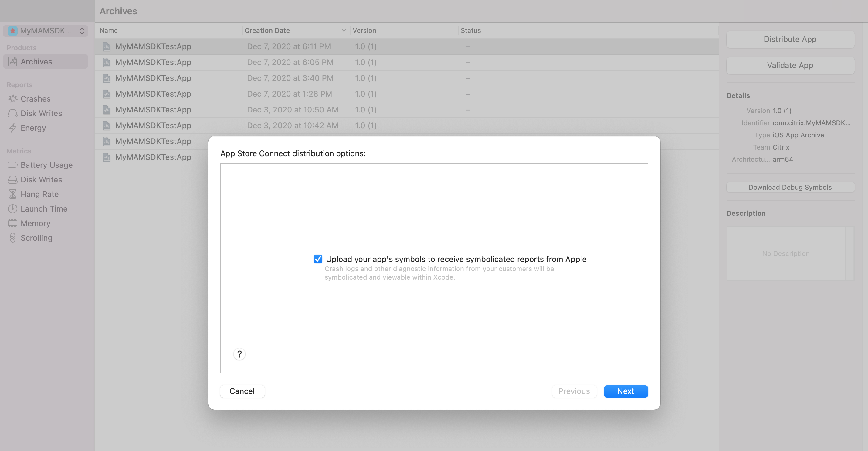Click the Next button
Image resolution: width=868 pixels, height=451 pixels.
[x=626, y=391]
